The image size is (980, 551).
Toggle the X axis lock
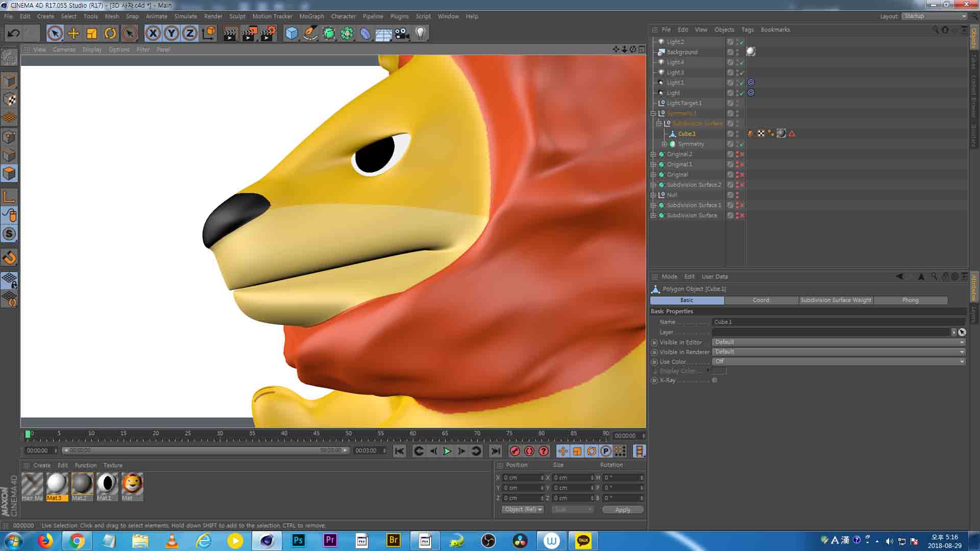tap(153, 34)
